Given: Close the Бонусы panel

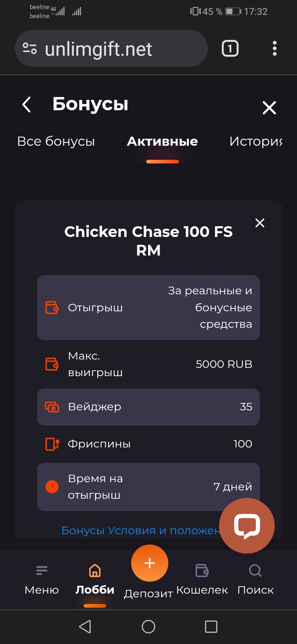Looking at the screenshot, I should (x=269, y=108).
